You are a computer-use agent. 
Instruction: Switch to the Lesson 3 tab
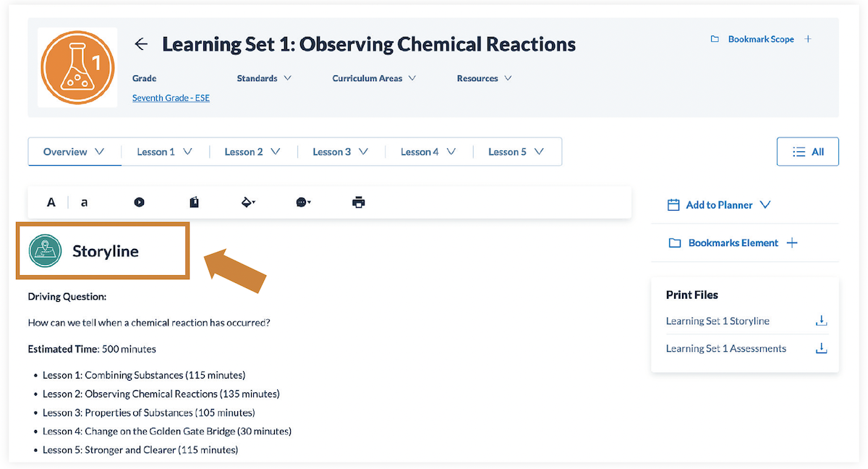pyautogui.click(x=340, y=152)
